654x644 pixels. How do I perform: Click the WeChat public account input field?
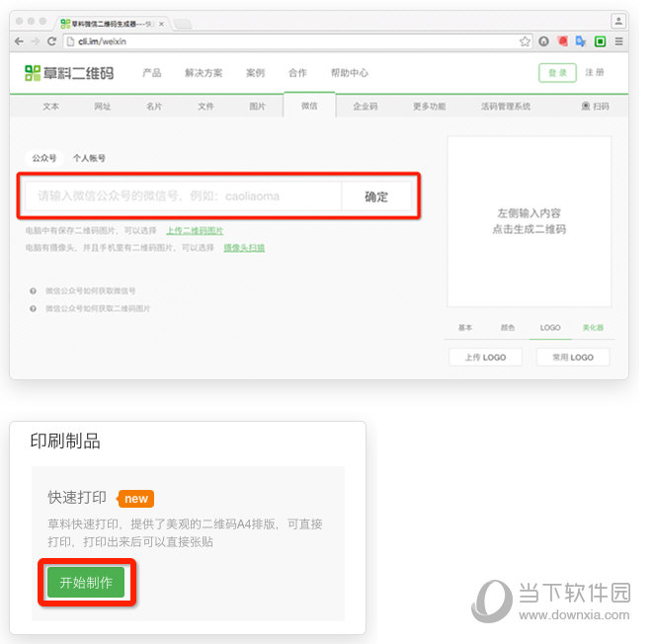click(x=184, y=196)
